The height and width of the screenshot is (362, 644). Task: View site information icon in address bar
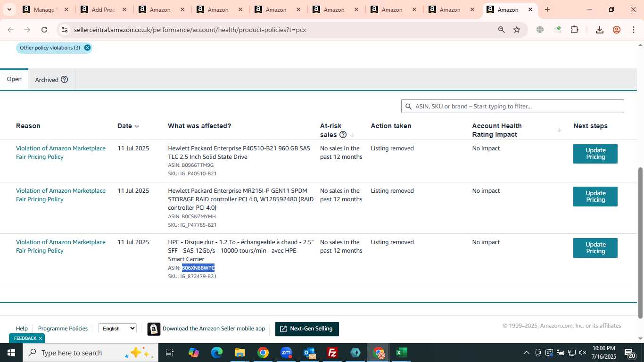(x=65, y=30)
